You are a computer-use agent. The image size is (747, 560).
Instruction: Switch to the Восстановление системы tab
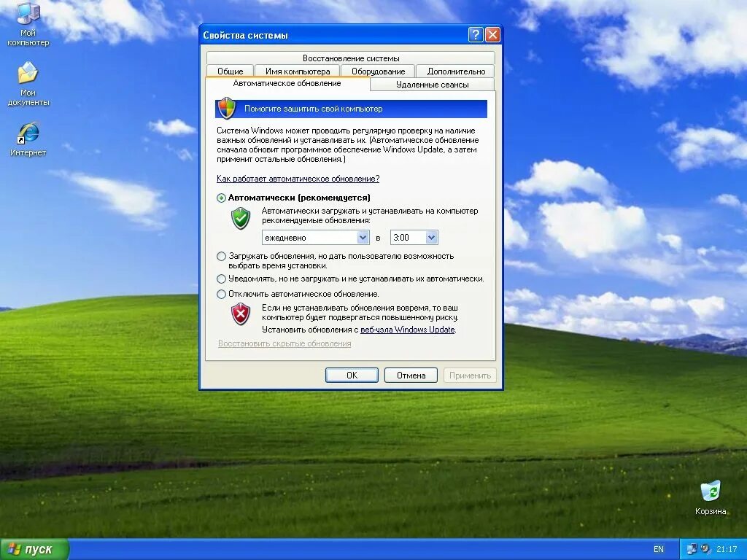(351, 58)
